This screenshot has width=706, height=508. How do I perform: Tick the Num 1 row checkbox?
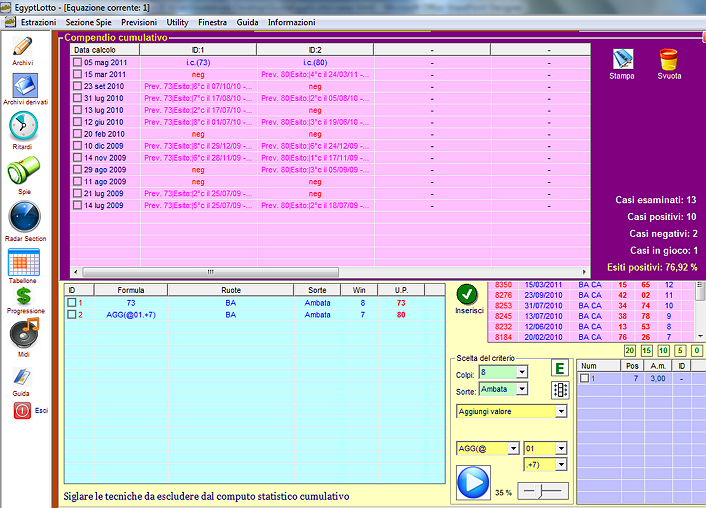pos(584,378)
